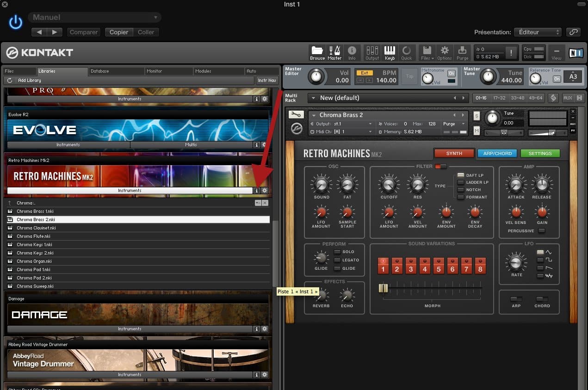Change the A3 reference tone stepper
The width and height of the screenshot is (588, 390).
coord(574,77)
